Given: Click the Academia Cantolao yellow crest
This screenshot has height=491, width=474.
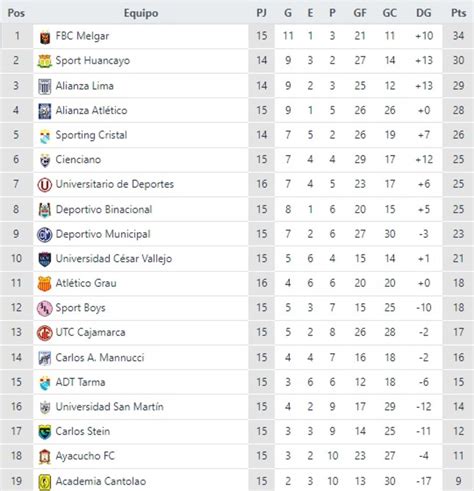Looking at the screenshot, I should pos(45,482).
